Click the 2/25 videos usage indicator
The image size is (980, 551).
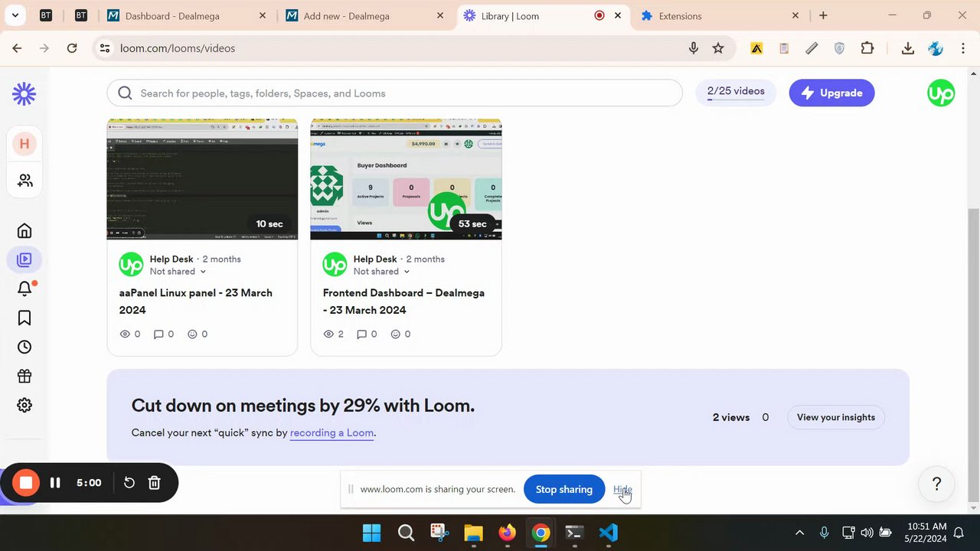736,93
